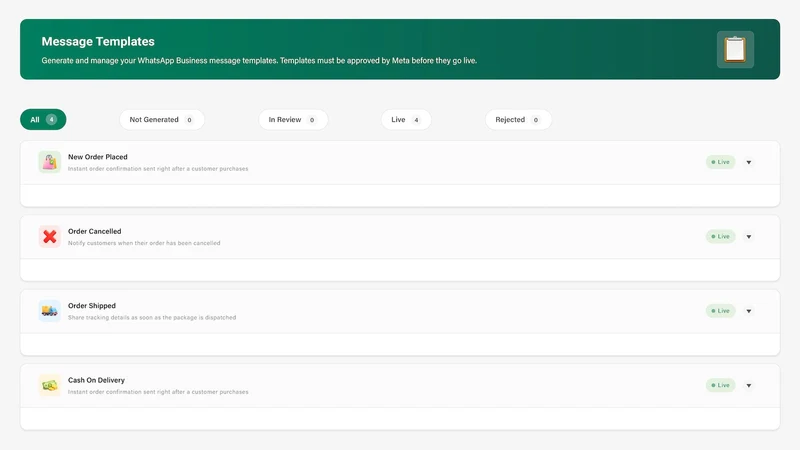
Task: Click the delivery truck icon for Order Shipped
Action: point(49,311)
